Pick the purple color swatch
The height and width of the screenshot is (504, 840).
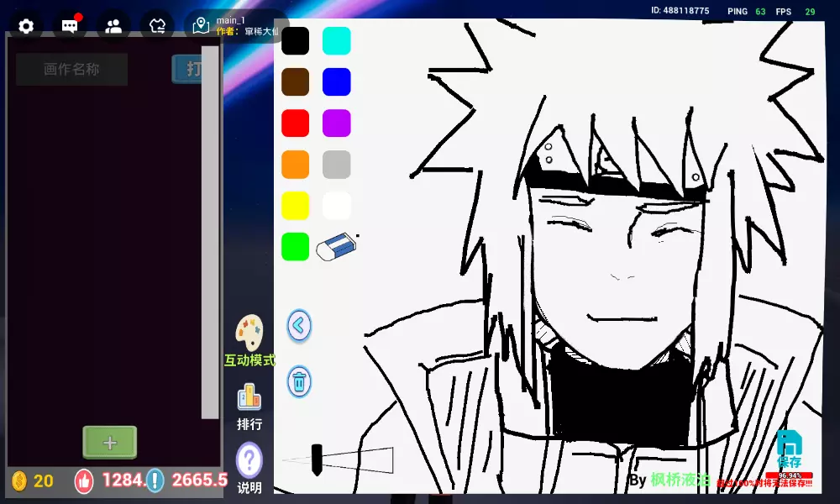click(x=337, y=123)
